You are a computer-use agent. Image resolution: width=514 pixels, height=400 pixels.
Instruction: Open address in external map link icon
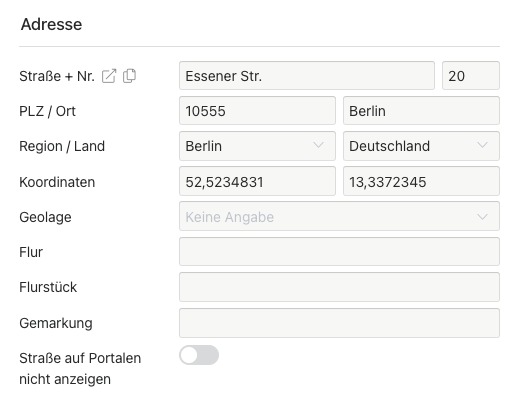coord(109,76)
